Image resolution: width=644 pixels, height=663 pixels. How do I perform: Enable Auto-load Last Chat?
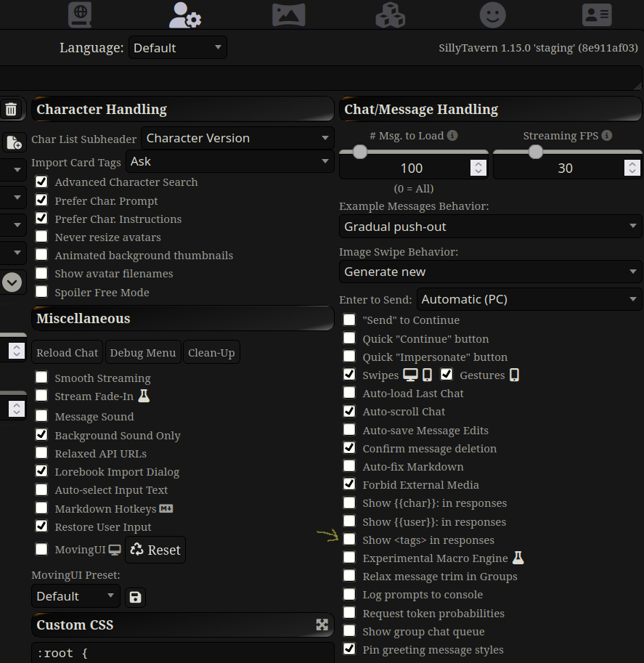[349, 392]
